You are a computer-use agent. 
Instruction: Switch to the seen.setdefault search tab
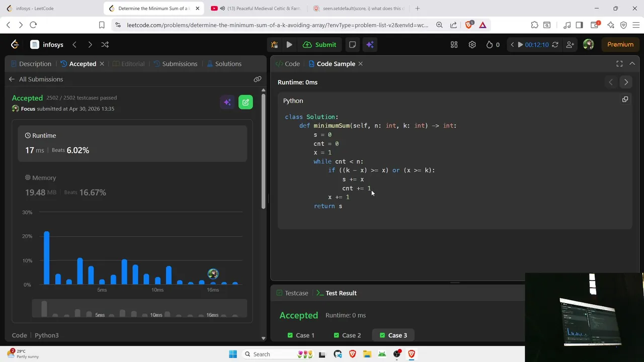(358, 9)
